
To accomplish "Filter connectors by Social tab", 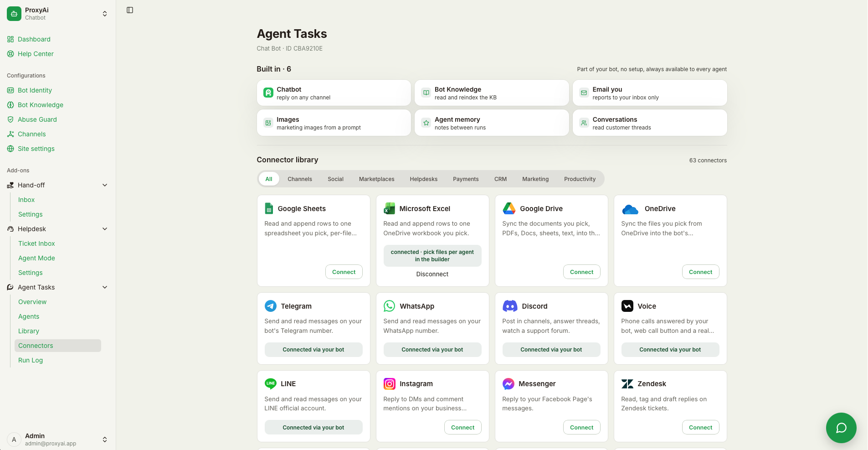I will 336,179.
